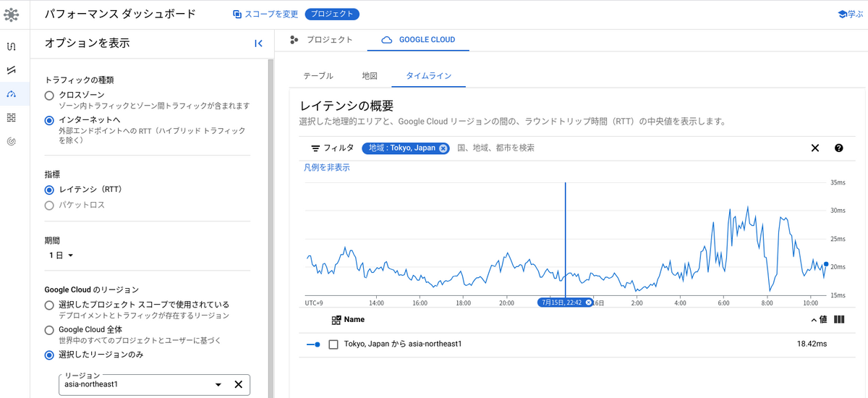The image size is (868, 398).
Task: Click the legend grid icon beside Name
Action: [x=336, y=320]
